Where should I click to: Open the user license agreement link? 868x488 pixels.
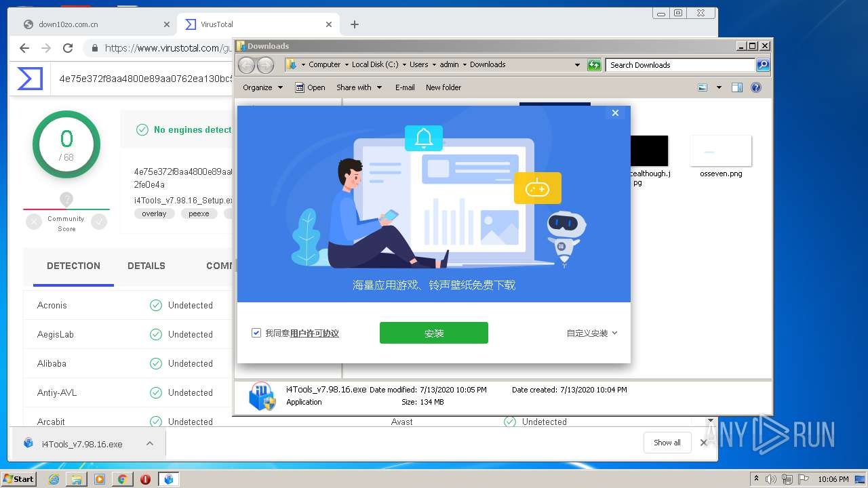click(x=315, y=333)
